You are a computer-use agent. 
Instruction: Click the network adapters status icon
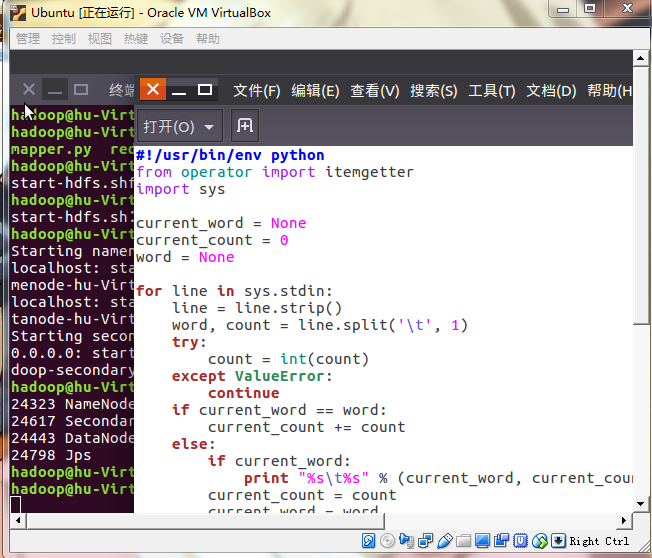(x=425, y=541)
